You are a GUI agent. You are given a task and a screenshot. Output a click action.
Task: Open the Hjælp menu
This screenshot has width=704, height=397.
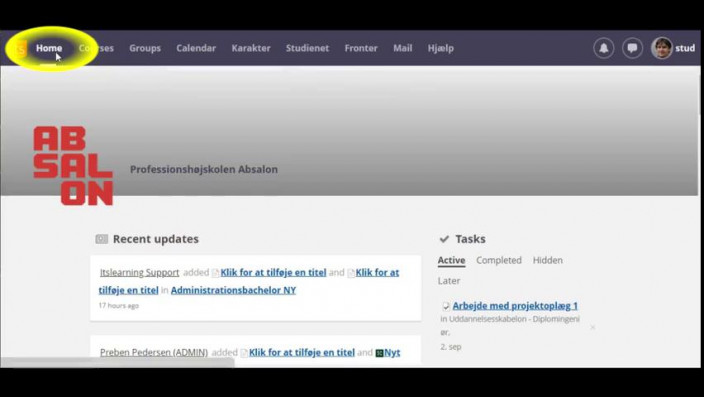(x=441, y=49)
